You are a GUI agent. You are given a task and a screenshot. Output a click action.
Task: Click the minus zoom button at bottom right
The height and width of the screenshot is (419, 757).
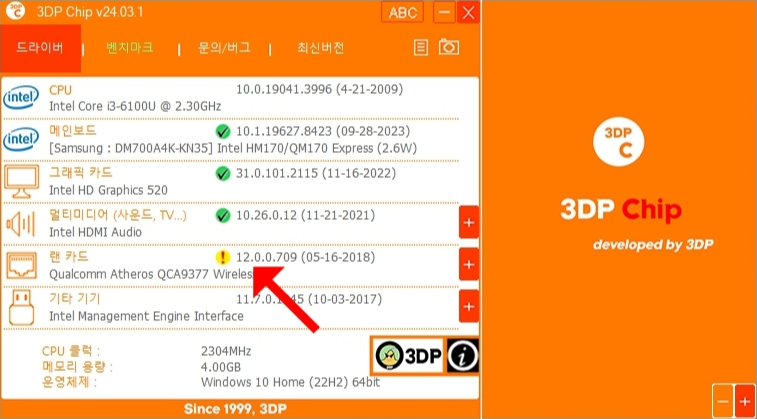(x=723, y=401)
